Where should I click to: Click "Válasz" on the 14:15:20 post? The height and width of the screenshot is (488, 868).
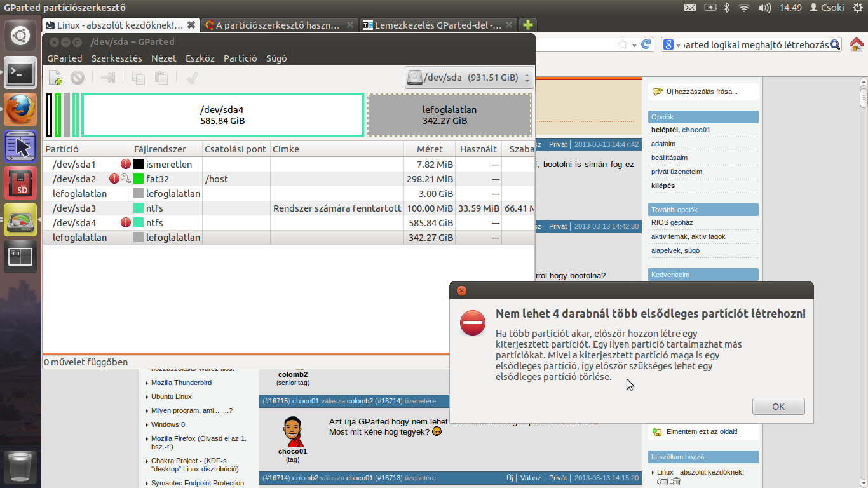tap(531, 478)
